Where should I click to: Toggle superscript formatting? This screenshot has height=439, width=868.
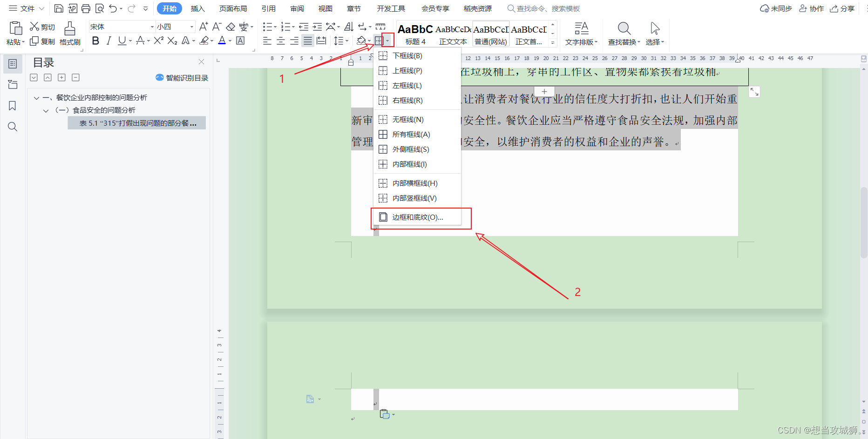click(x=158, y=41)
